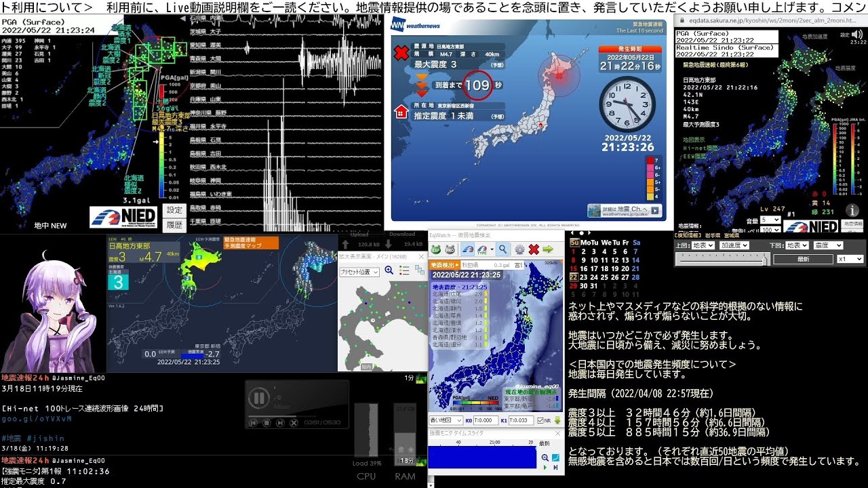Viewport: 868px width, 488px height.
Task: Open EqWatch settings gear
Action: click(x=519, y=249)
